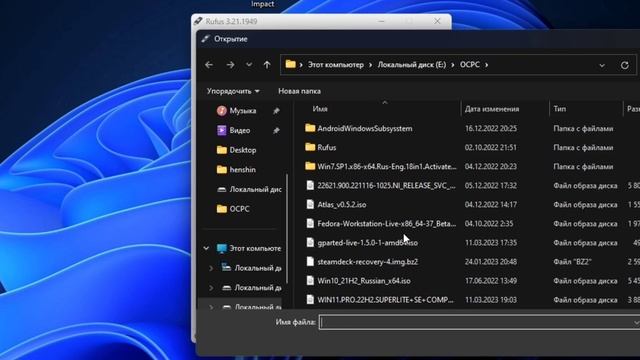Open the chevron after OCPC breadcrumb
The image size is (640, 360).
486,65
